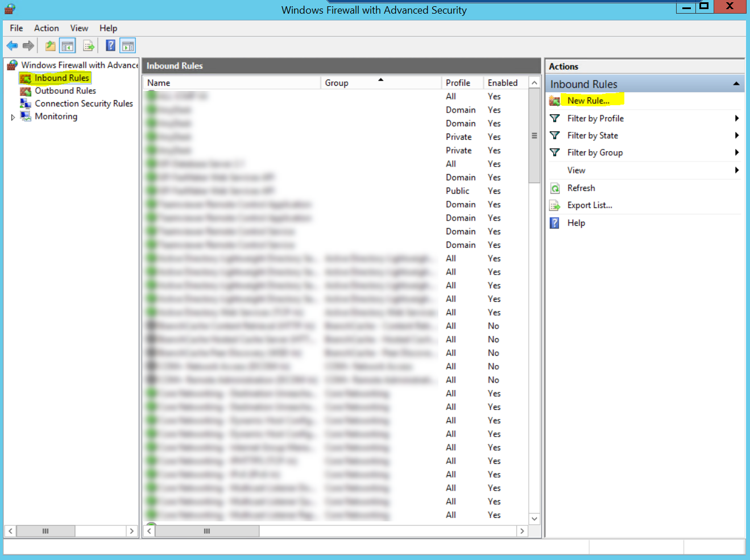Click Export List... action text
The image size is (750, 560).
tap(590, 205)
